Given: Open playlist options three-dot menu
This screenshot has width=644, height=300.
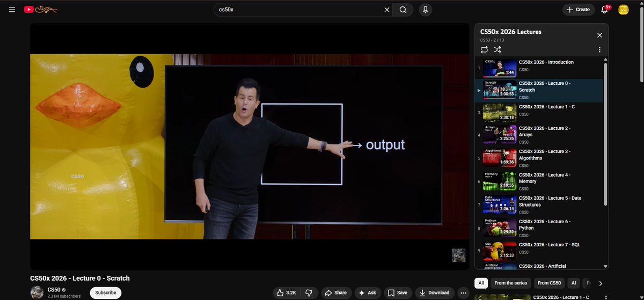Looking at the screenshot, I should (x=599, y=49).
